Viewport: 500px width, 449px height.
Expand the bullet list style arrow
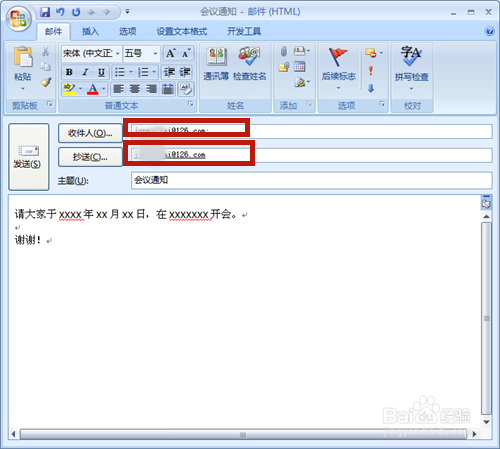click(131, 72)
